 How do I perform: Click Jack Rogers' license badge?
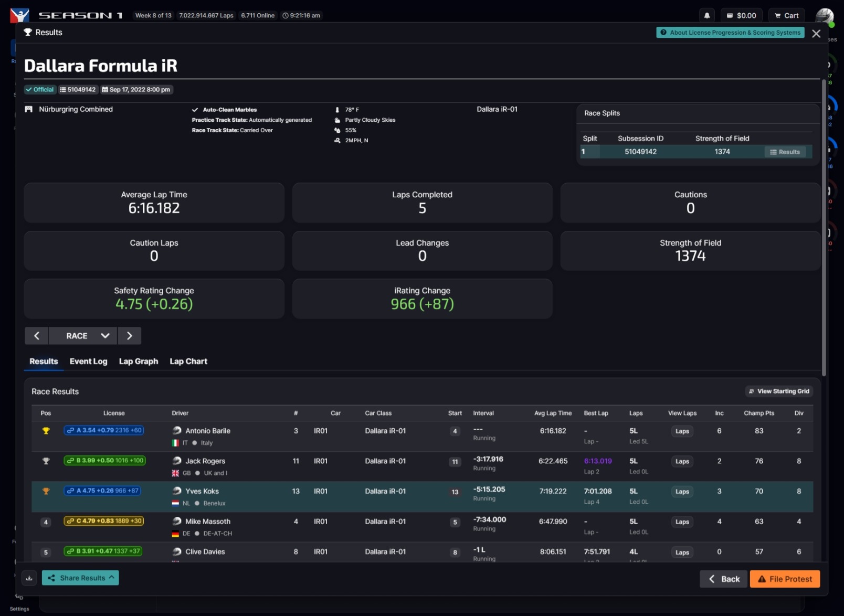click(x=104, y=461)
